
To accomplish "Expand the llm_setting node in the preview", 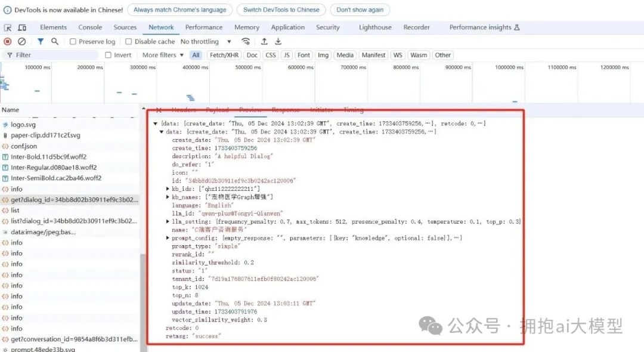I will pos(168,221).
